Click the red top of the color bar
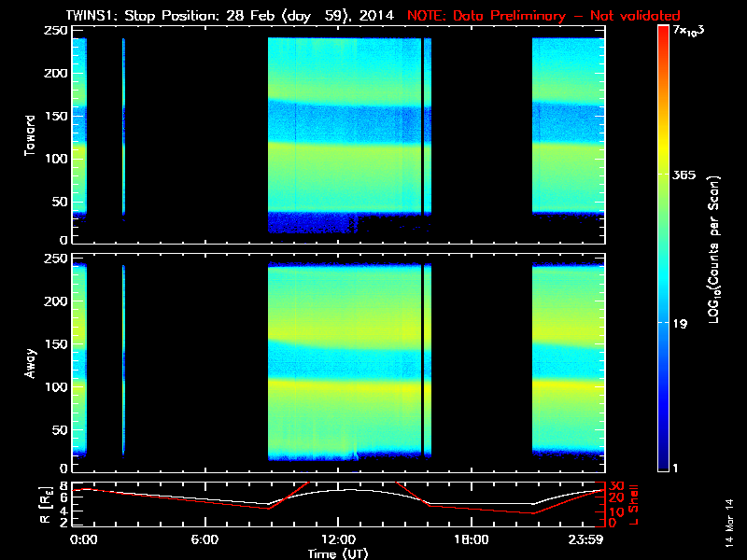Screen dimensions: 747x560 tap(663, 32)
